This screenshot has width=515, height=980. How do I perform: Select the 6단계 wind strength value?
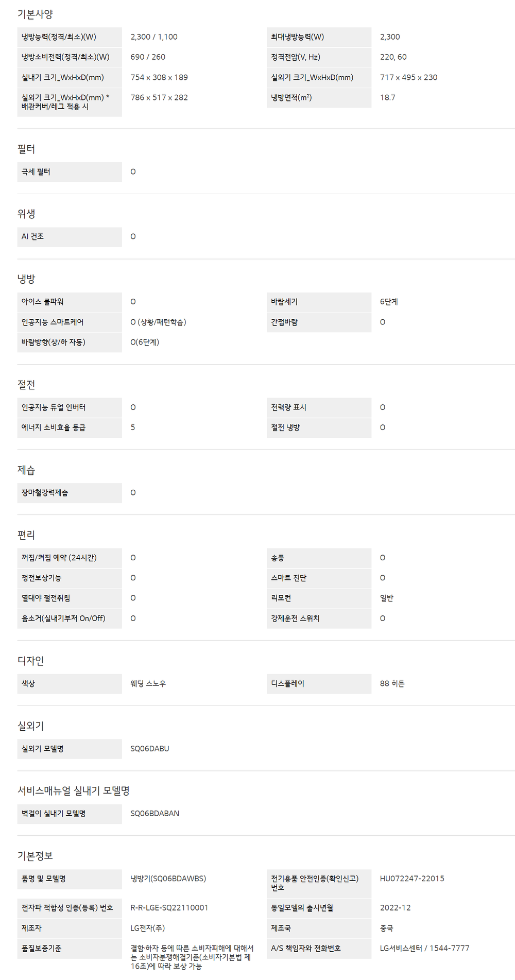point(389,302)
